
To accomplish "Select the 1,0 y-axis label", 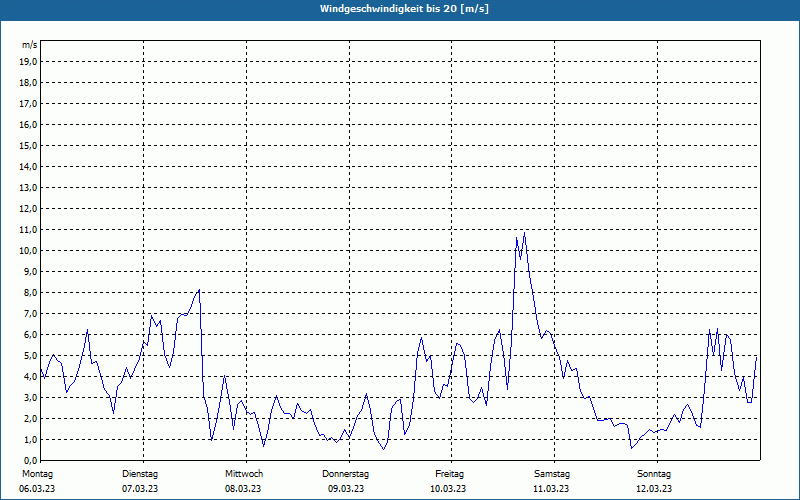I will pyautogui.click(x=30, y=439).
